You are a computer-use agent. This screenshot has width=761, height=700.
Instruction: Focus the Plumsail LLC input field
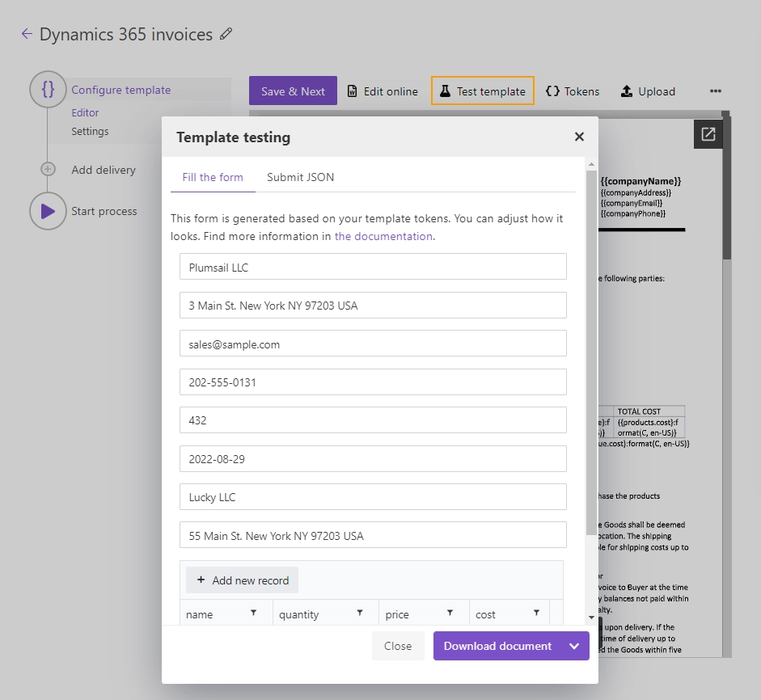pos(373,267)
